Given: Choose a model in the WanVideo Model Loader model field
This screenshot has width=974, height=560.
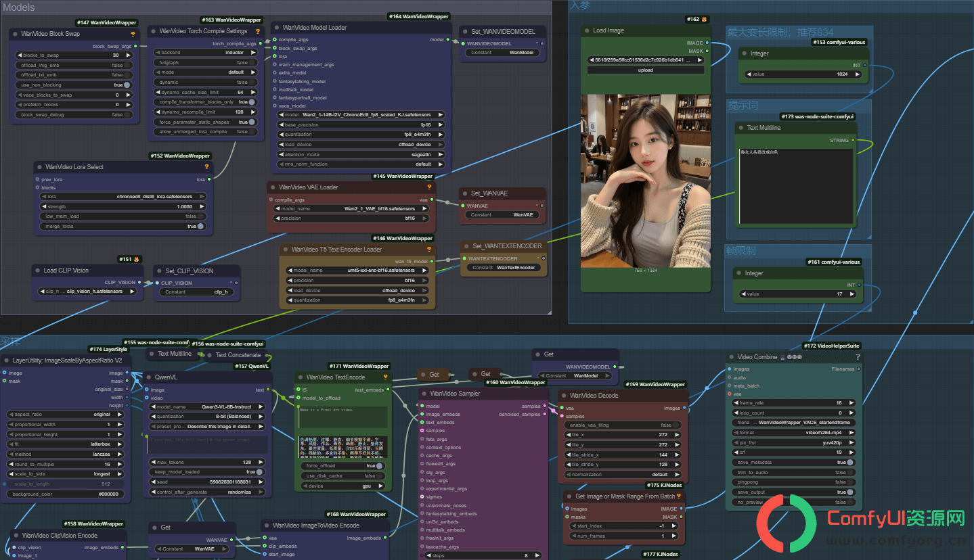Looking at the screenshot, I should click(361, 115).
